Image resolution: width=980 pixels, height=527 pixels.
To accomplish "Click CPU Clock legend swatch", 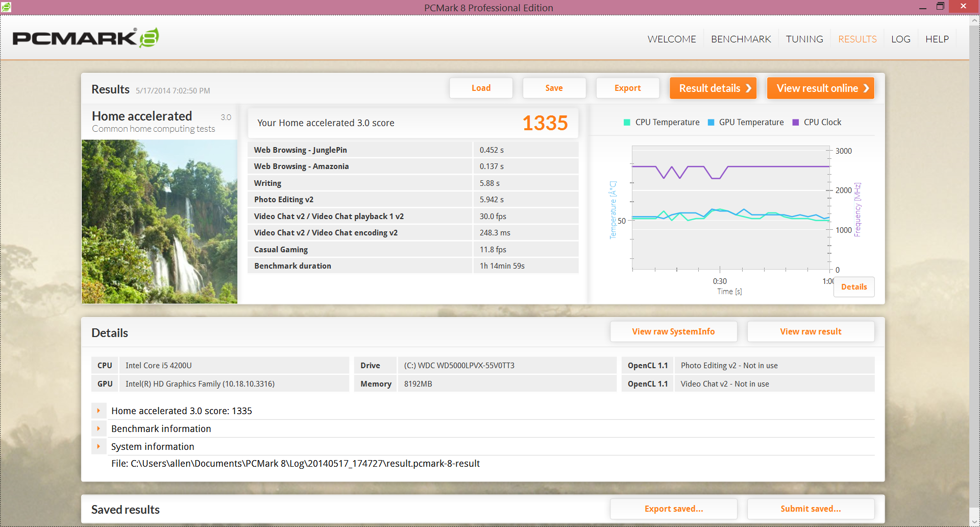I will [795, 122].
